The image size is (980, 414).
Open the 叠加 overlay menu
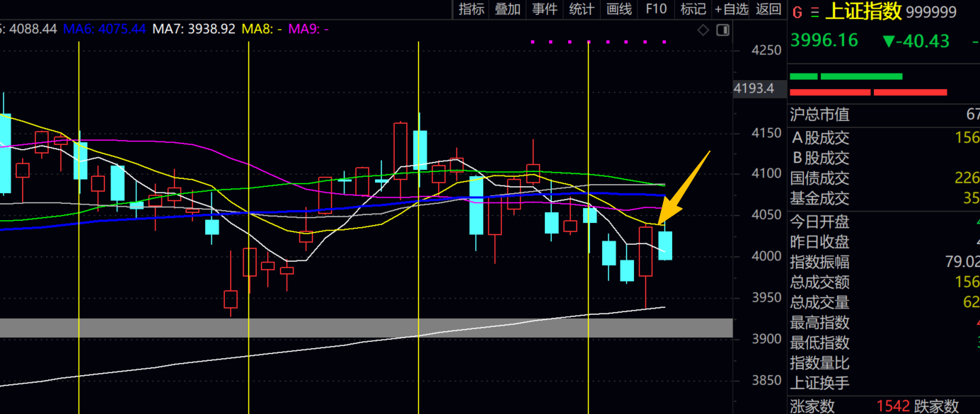pos(508,9)
